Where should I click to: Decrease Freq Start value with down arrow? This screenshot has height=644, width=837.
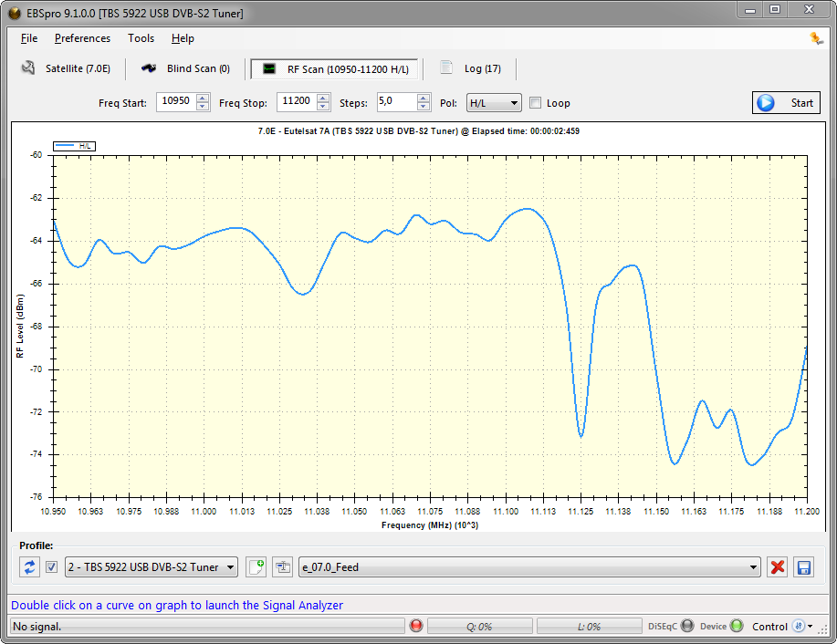pos(203,106)
